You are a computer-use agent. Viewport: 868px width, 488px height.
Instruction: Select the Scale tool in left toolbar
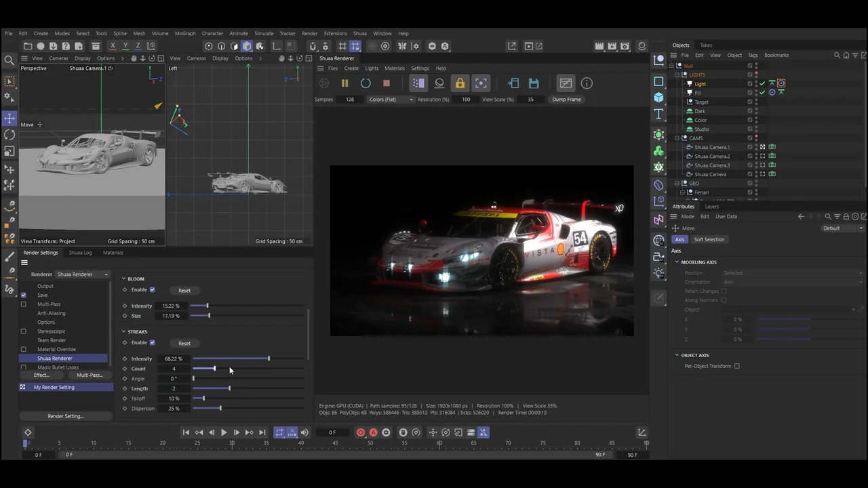[x=9, y=151]
